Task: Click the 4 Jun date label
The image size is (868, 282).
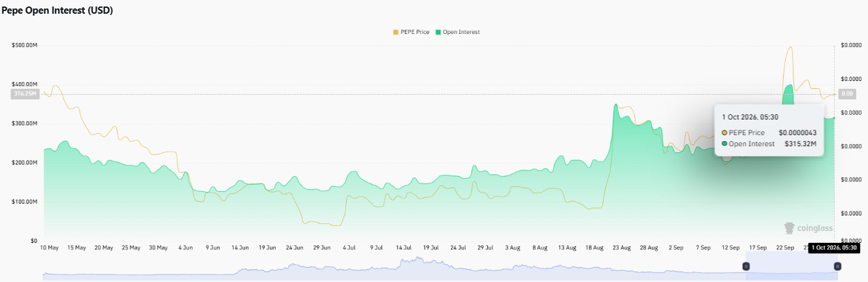Action: pos(185,248)
